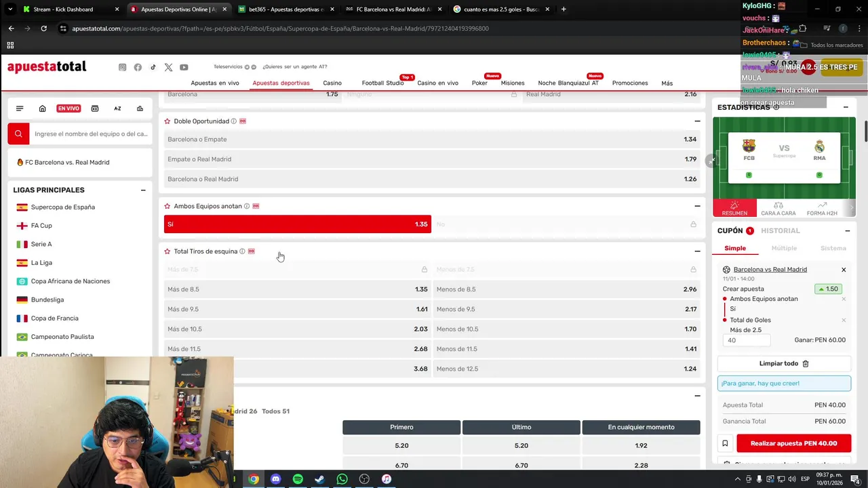Open the YouTube social icon
868x488 pixels.
(x=184, y=67)
